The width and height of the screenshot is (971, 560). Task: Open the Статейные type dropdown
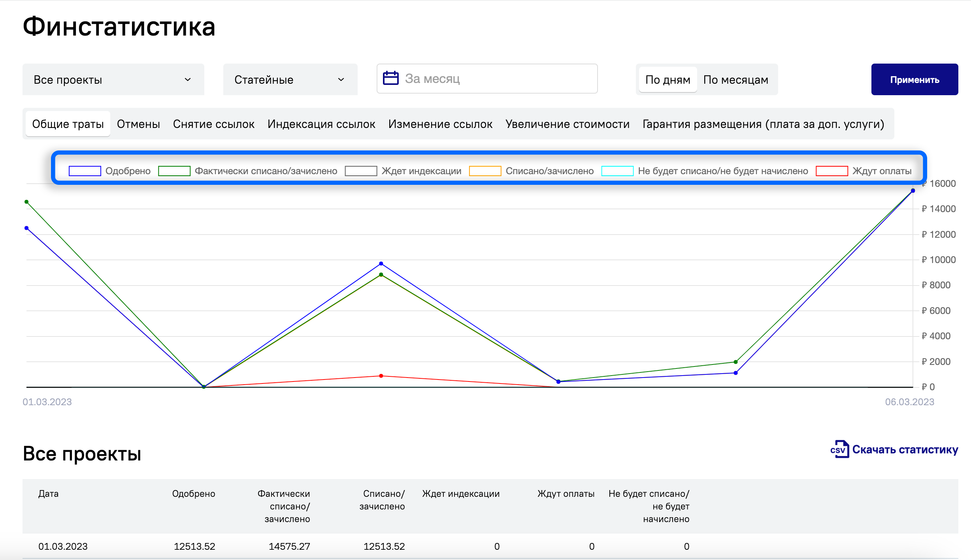(x=290, y=79)
